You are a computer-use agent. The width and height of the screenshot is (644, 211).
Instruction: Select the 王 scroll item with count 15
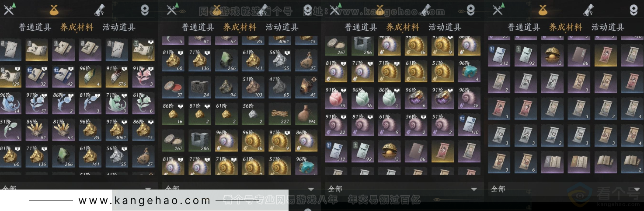(143, 49)
